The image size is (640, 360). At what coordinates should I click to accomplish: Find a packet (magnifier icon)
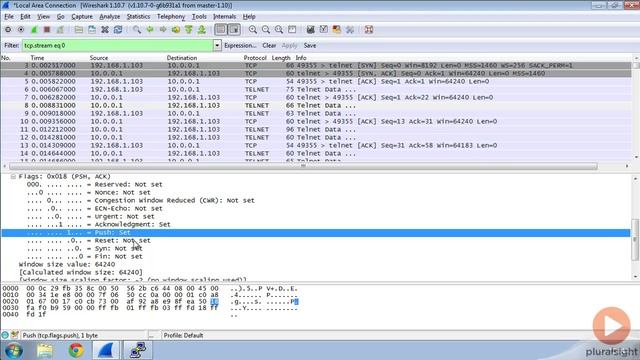click(x=137, y=29)
